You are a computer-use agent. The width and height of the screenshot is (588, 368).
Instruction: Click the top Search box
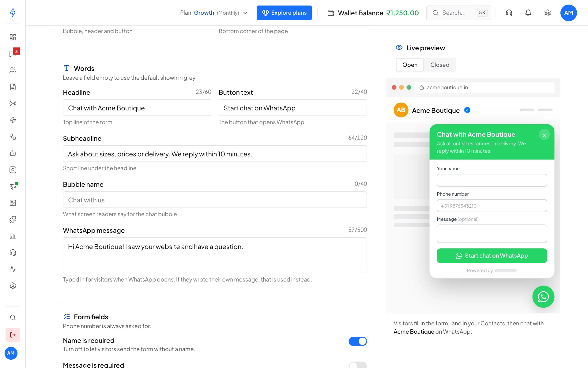click(458, 13)
